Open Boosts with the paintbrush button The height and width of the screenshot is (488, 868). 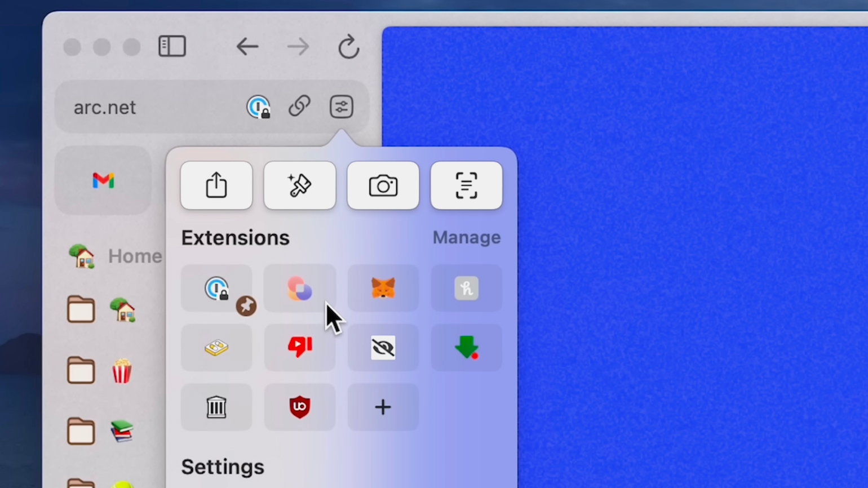point(300,185)
